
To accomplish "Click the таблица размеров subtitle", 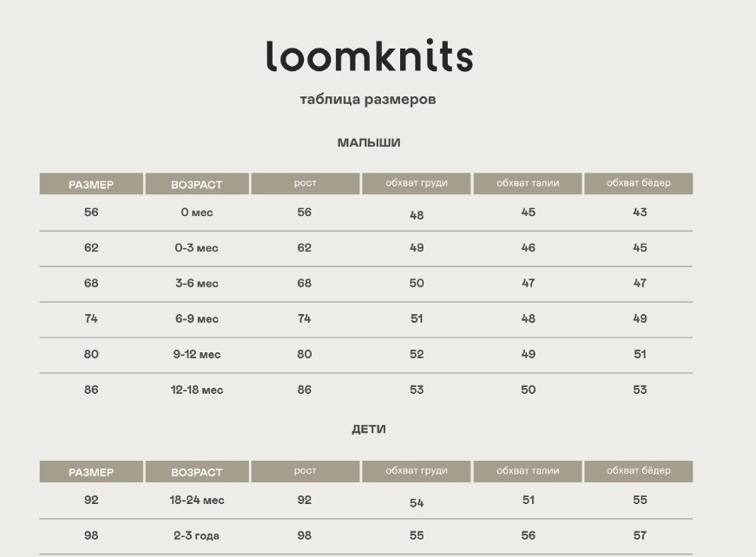I will pyautogui.click(x=368, y=99).
